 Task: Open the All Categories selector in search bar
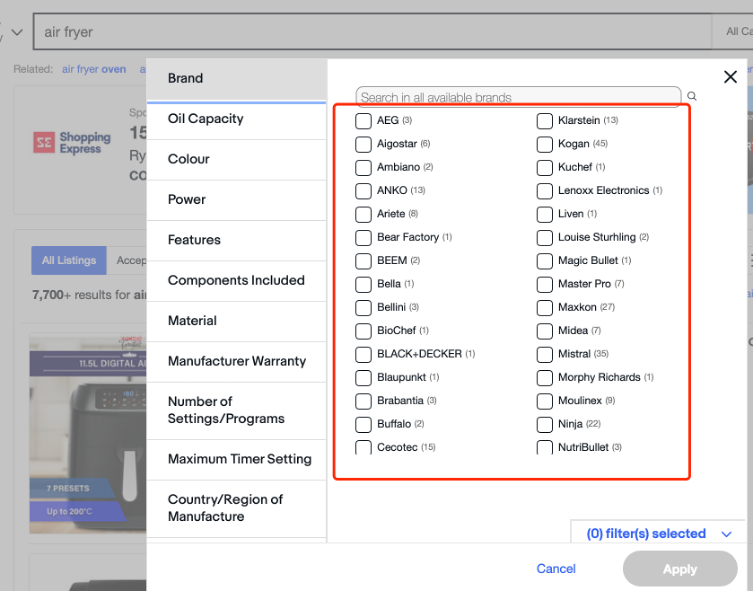732,32
